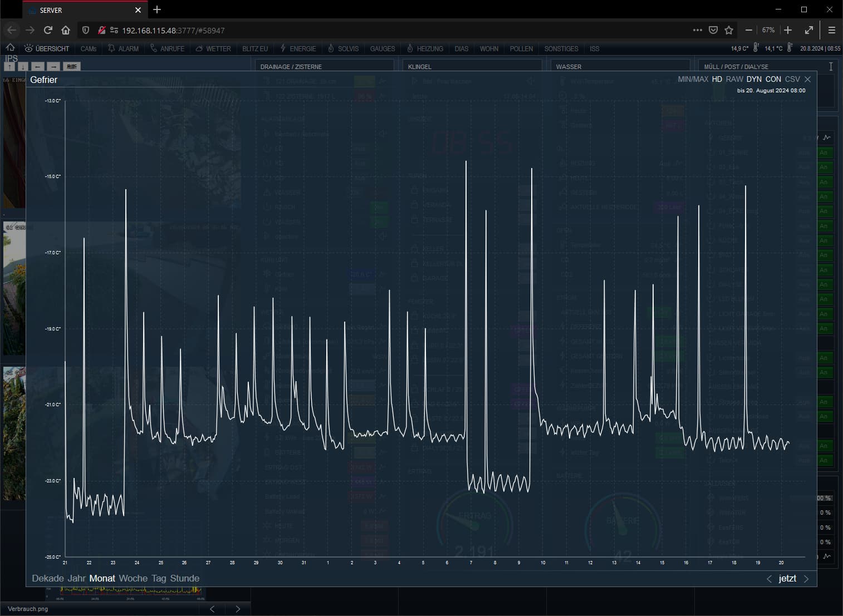Go to previous chart period arrow
843x616 pixels.
click(770, 579)
